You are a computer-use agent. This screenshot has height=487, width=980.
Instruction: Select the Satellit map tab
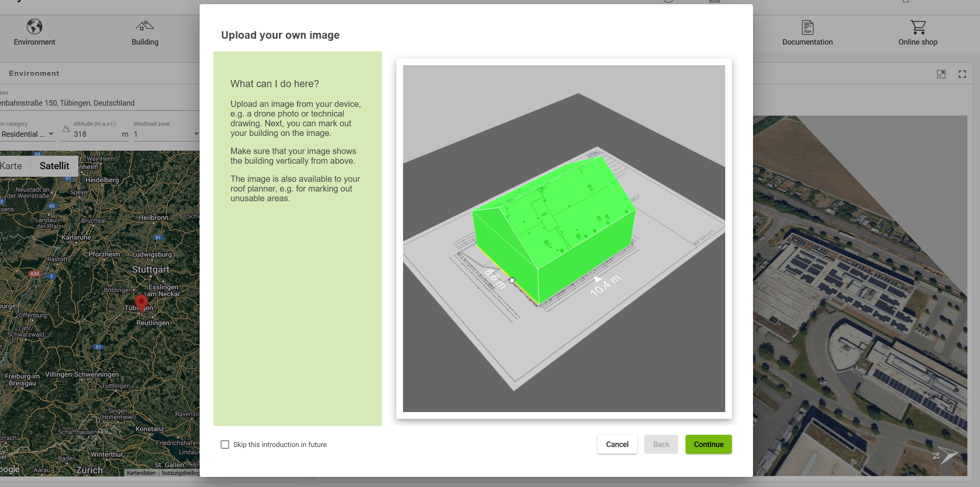pos(54,166)
